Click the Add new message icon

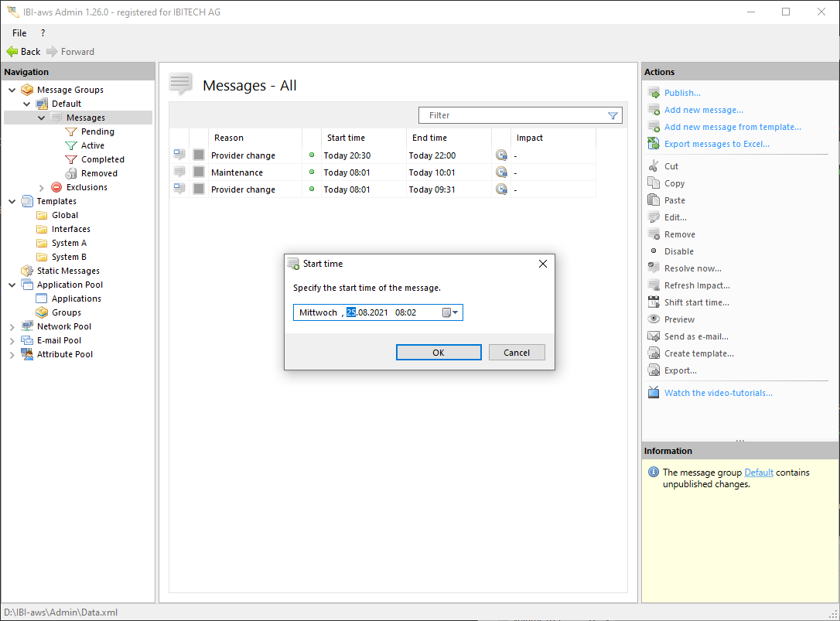point(654,110)
